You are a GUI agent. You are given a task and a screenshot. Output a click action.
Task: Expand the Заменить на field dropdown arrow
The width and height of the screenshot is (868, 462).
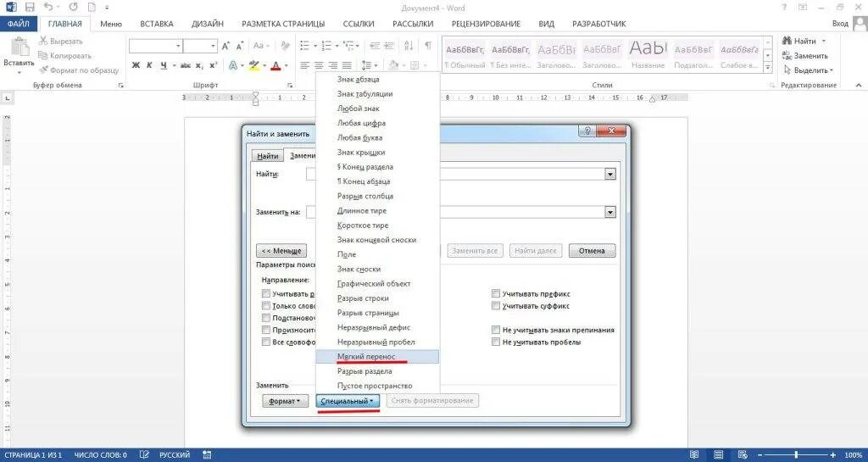tap(610, 212)
